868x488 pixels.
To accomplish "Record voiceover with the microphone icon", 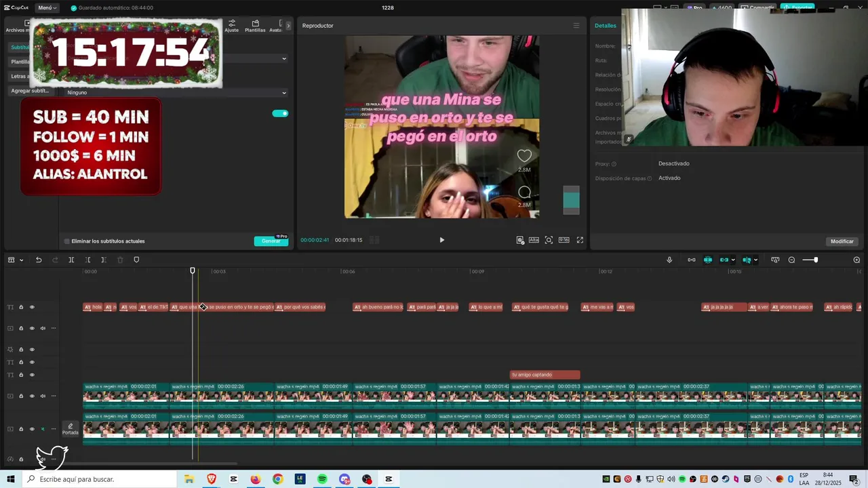I will coord(669,260).
